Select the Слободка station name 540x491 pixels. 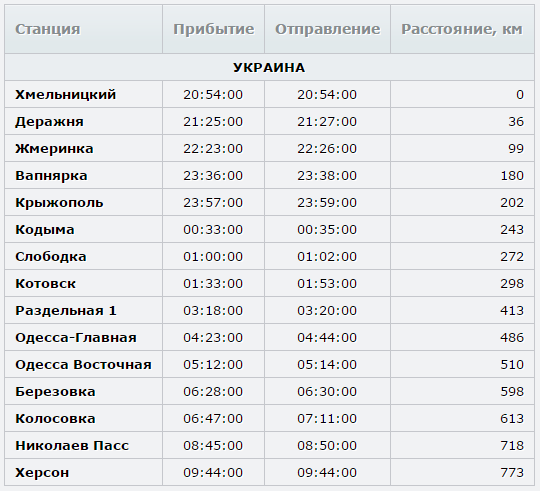pyautogui.click(x=51, y=257)
